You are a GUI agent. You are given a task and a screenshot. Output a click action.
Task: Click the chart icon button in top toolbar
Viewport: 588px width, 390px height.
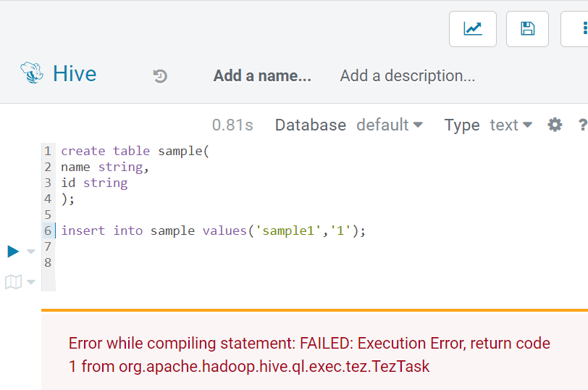[473, 29]
